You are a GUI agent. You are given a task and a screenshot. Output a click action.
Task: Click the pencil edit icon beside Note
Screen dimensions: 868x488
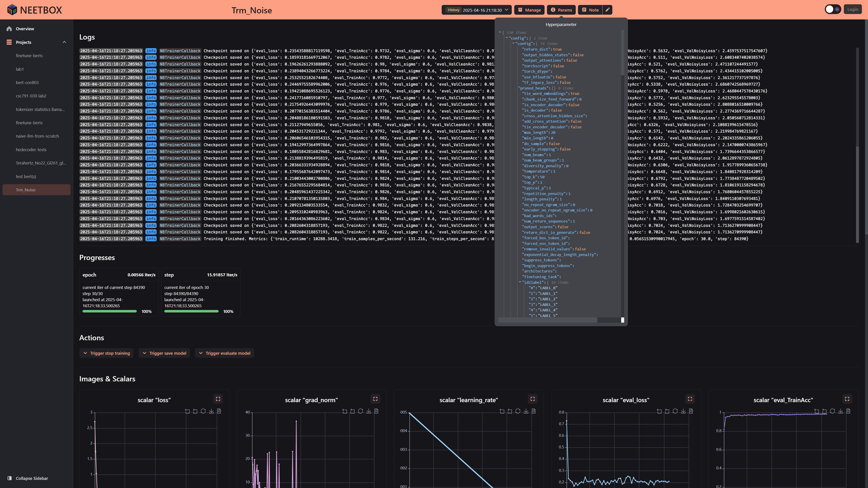coord(608,10)
